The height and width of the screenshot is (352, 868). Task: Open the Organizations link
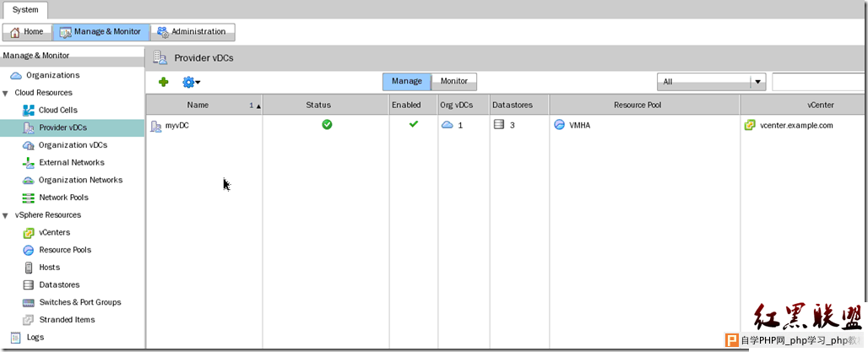pos(53,75)
